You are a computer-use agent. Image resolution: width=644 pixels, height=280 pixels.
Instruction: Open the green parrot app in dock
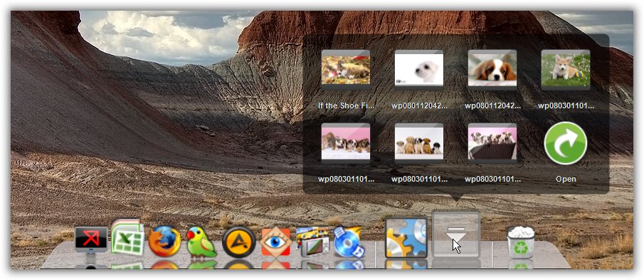pos(201,242)
